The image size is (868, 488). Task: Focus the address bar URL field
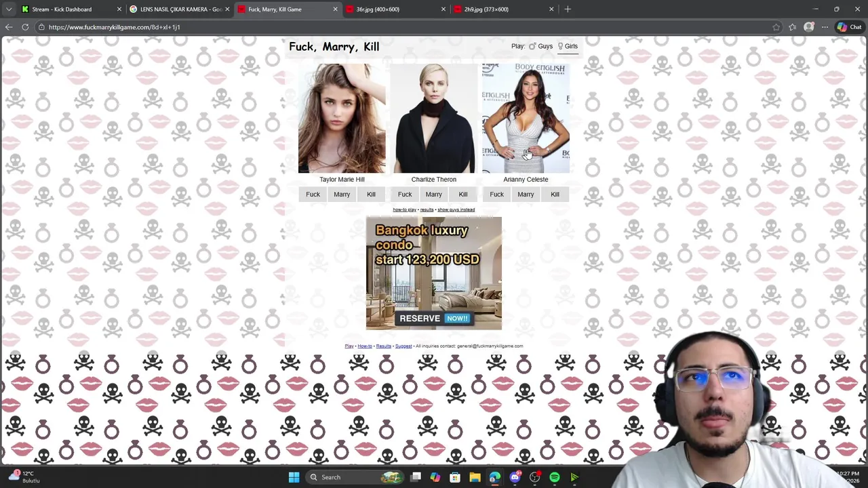[x=407, y=27]
